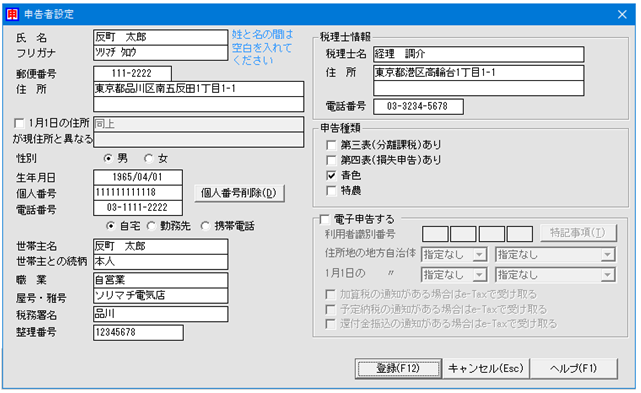This screenshot has height=393, width=641.
Task: Click the 職業 field 自営業
Action: 160,280
